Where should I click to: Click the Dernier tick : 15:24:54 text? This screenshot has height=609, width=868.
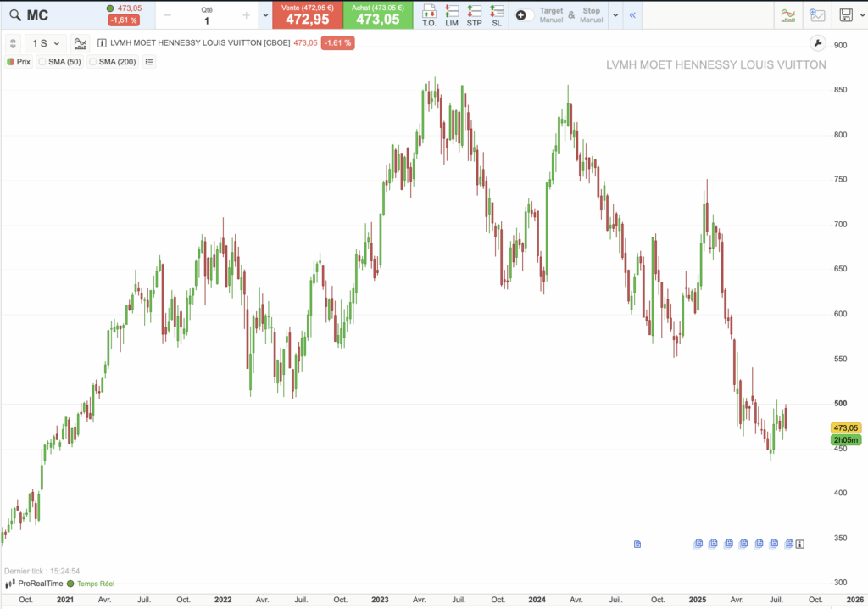[x=42, y=571]
